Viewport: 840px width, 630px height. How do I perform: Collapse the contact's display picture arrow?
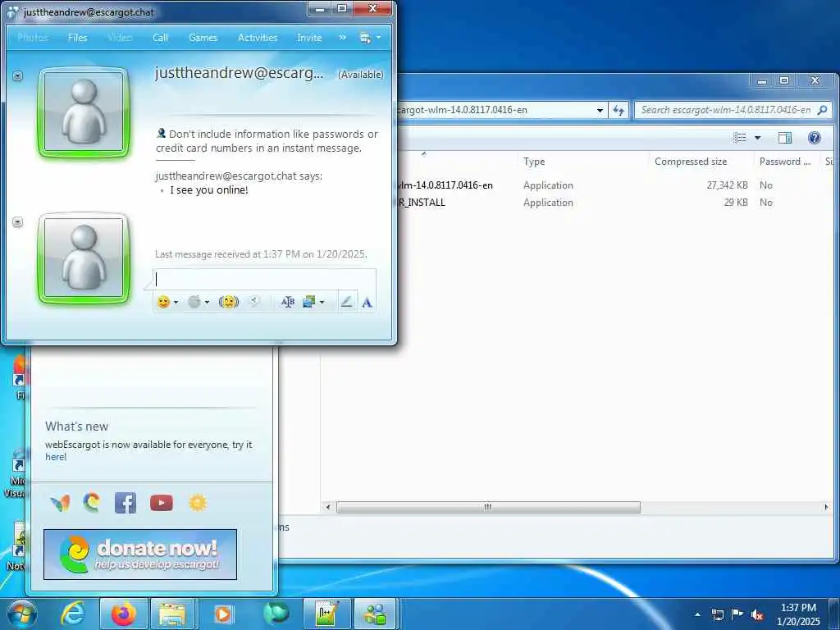point(18,76)
